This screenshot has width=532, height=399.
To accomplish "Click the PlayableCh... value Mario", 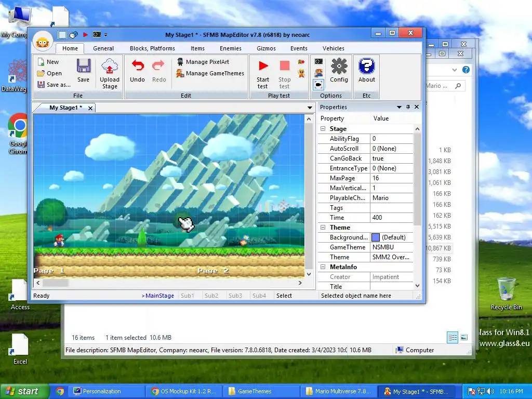I will [x=392, y=198].
